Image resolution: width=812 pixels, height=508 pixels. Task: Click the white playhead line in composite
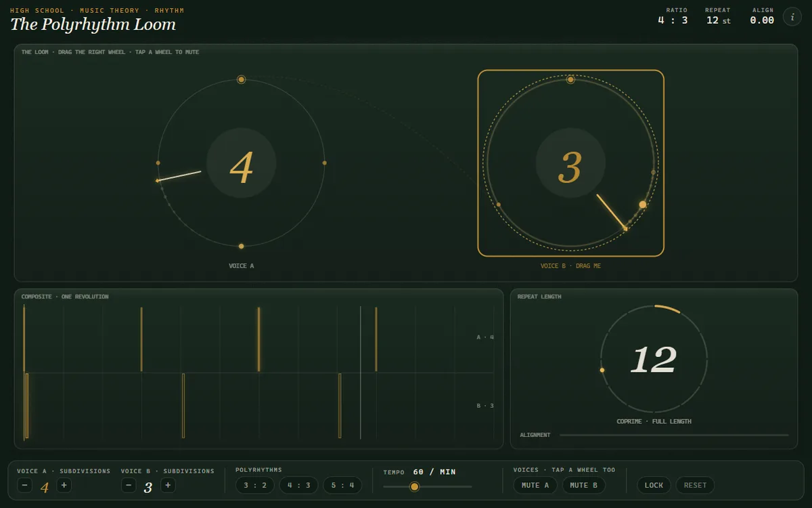click(361, 373)
